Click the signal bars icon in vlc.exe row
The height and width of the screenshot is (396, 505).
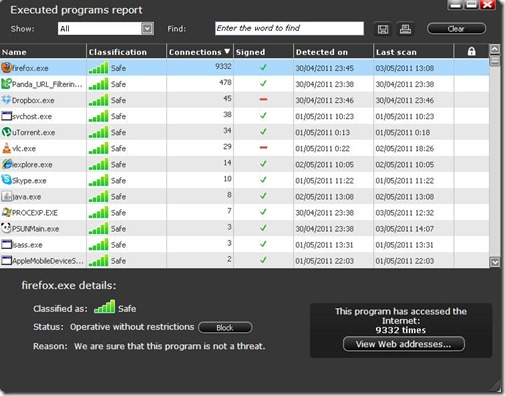(x=98, y=148)
